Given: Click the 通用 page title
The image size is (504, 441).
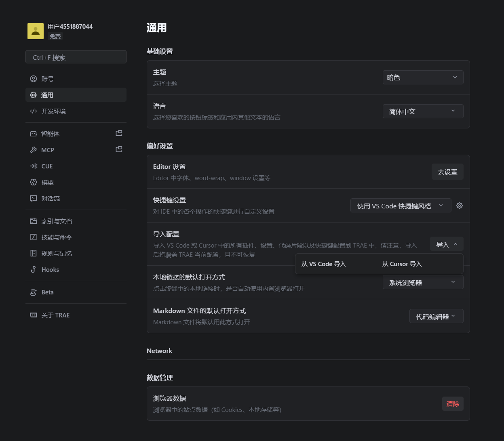Looking at the screenshot, I should tap(156, 27).
